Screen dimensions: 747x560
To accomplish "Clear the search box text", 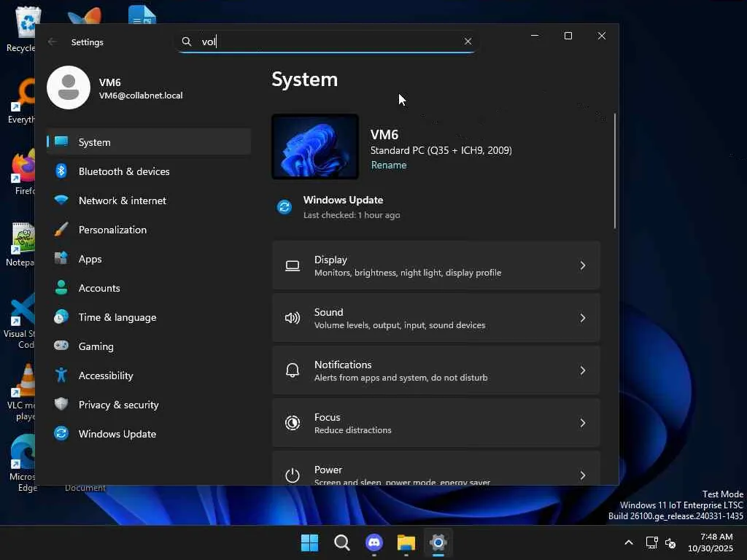I will coord(468,42).
